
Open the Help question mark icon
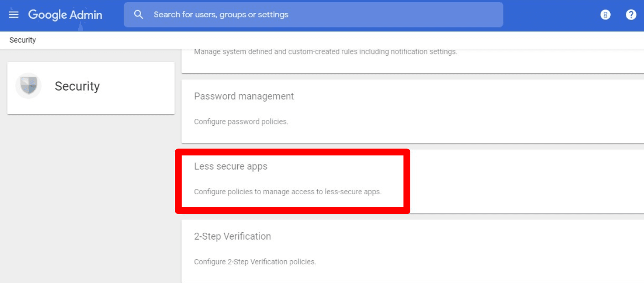(631, 14)
